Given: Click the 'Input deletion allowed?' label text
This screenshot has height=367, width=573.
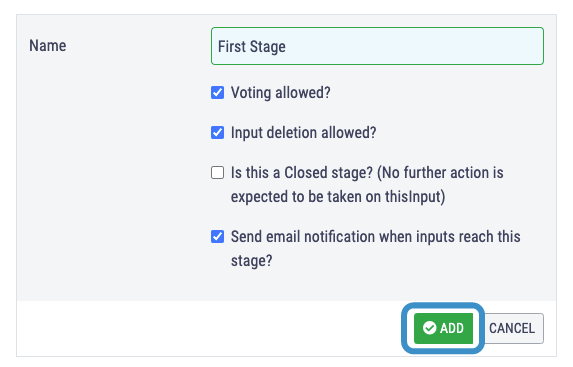Looking at the screenshot, I should point(303,133).
